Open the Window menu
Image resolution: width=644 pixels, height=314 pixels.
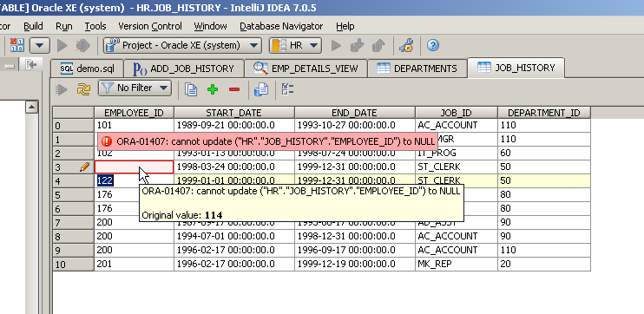point(210,26)
